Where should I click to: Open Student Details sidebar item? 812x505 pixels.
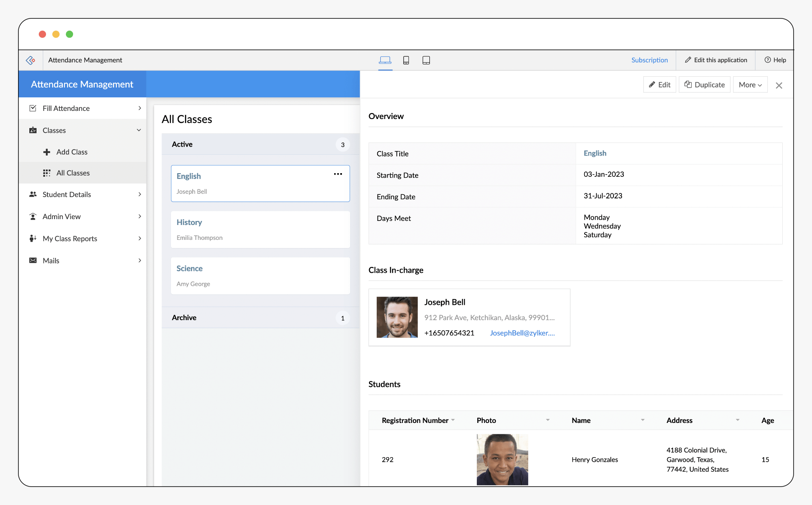(x=67, y=194)
